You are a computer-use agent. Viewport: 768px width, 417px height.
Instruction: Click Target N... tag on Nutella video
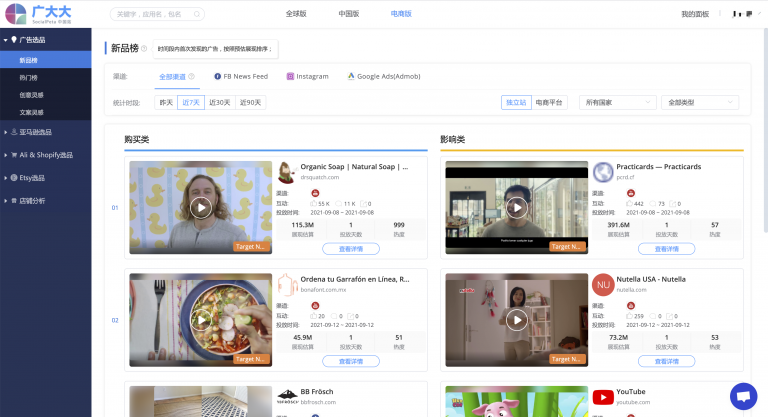pos(567,359)
